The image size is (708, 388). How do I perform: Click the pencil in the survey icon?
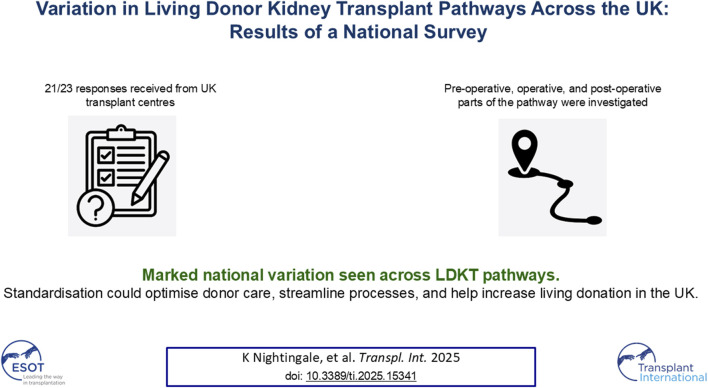click(150, 178)
